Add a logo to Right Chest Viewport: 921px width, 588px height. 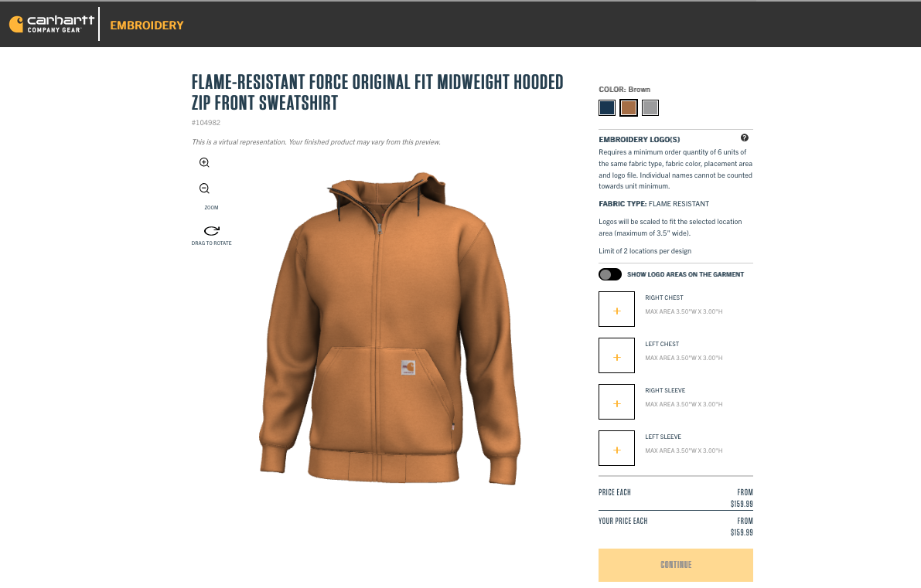click(617, 309)
